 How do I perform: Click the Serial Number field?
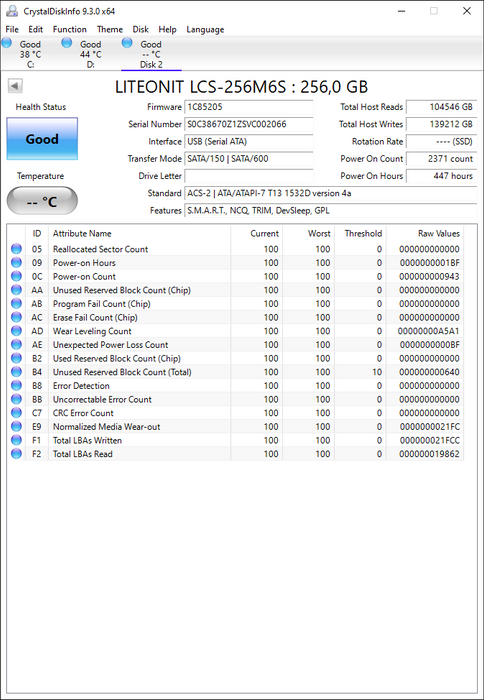(249, 124)
